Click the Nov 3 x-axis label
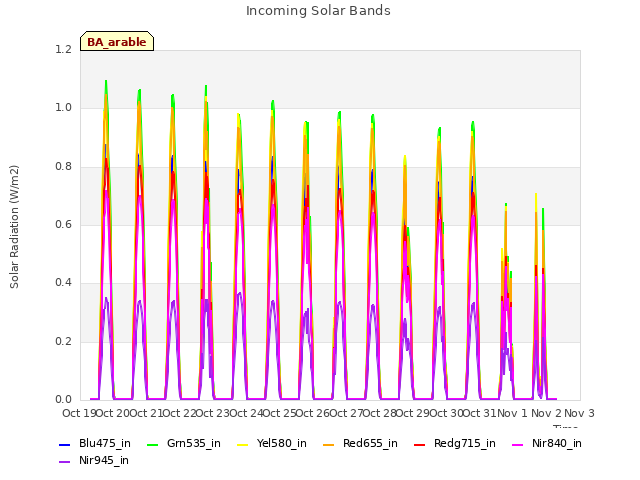The height and width of the screenshot is (480, 640). click(580, 413)
